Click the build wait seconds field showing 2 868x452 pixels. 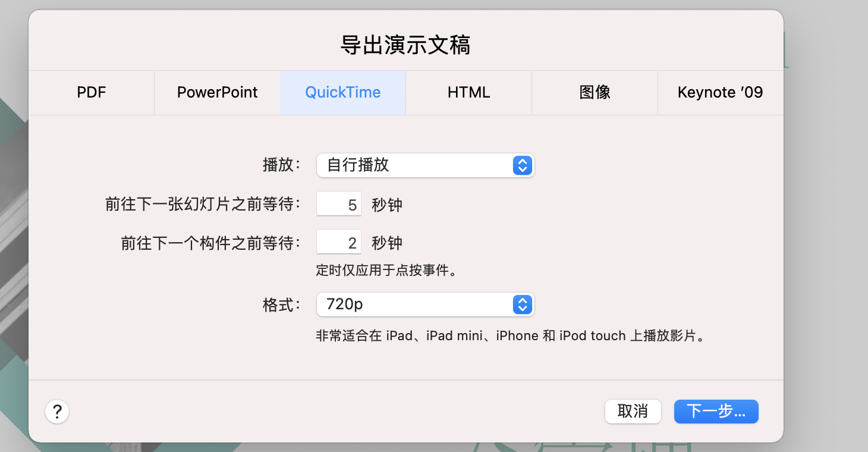tap(339, 242)
